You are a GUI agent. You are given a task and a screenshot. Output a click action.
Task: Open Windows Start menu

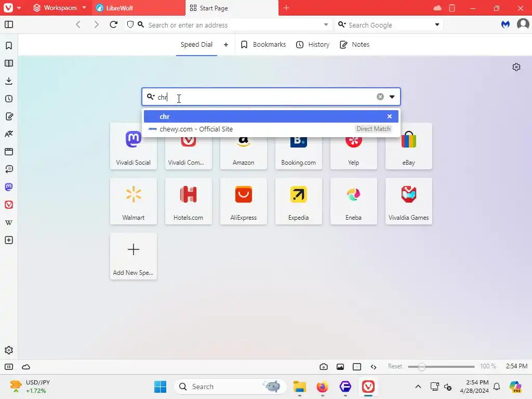[x=160, y=387]
